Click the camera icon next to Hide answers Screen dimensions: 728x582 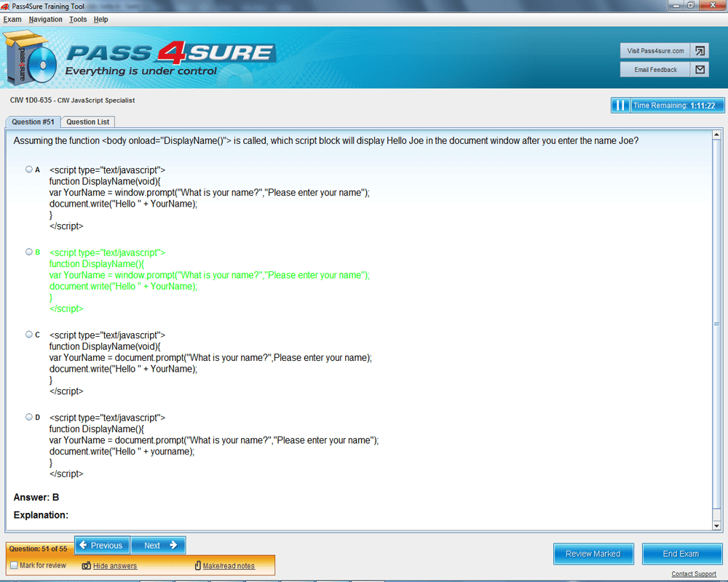click(x=87, y=566)
